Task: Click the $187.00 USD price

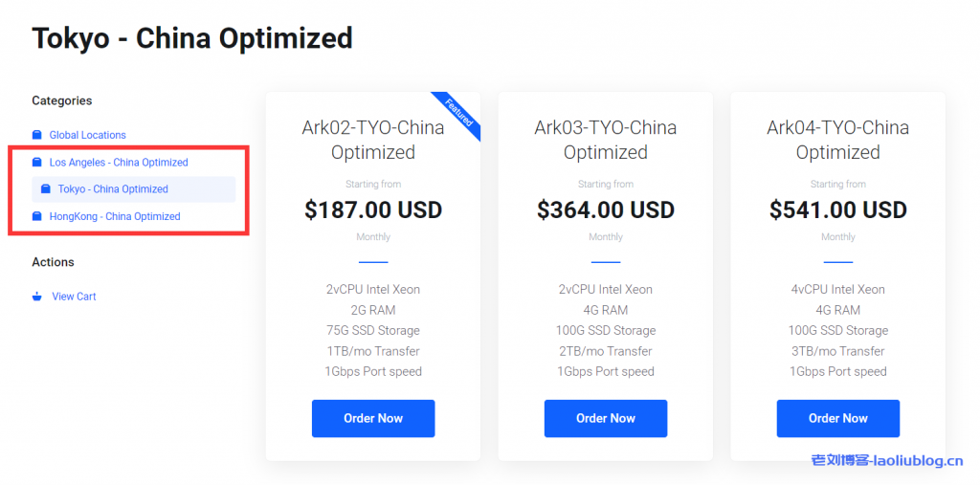Action: tap(373, 209)
